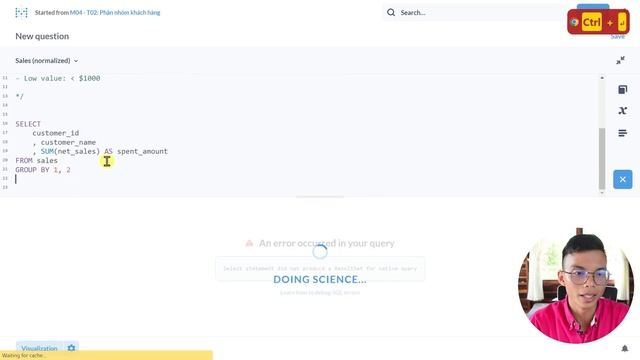
Task: Click the search magnifier icon
Action: pos(391,13)
